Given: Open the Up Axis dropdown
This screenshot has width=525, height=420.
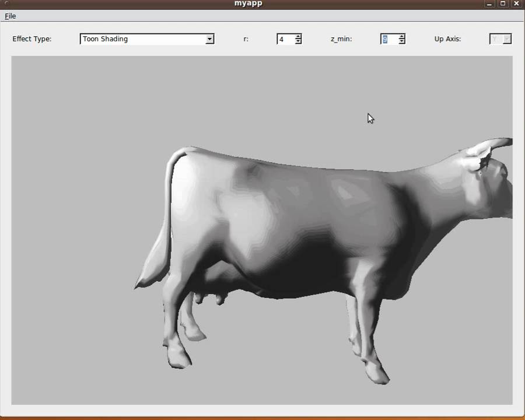Looking at the screenshot, I should (x=501, y=39).
